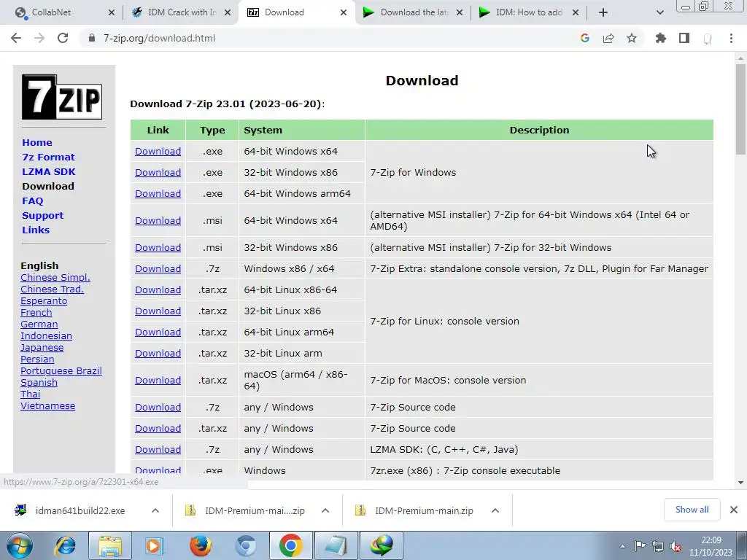The height and width of the screenshot is (560, 747).
Task: Go back using browser back arrow
Action: (16, 38)
